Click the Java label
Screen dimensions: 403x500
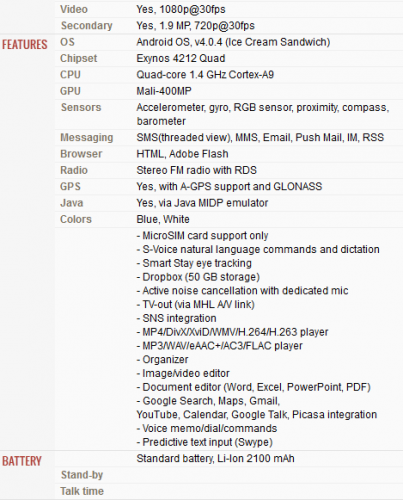pos(72,203)
